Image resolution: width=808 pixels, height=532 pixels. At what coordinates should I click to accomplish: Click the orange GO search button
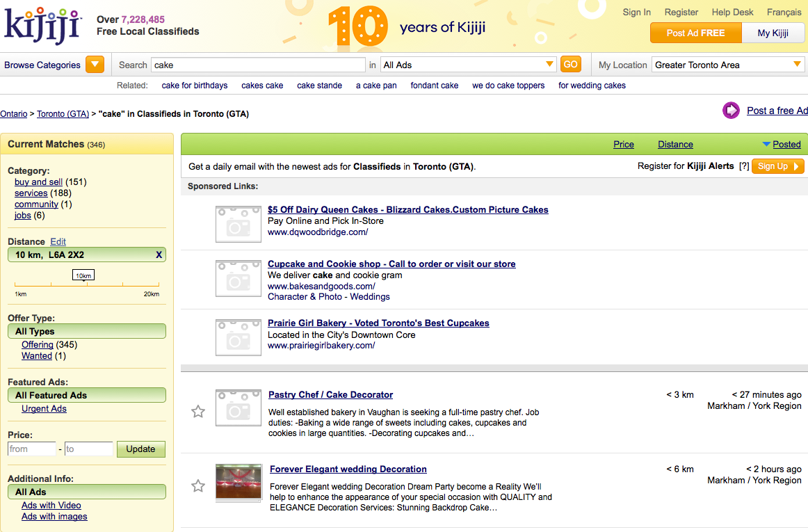pos(570,65)
